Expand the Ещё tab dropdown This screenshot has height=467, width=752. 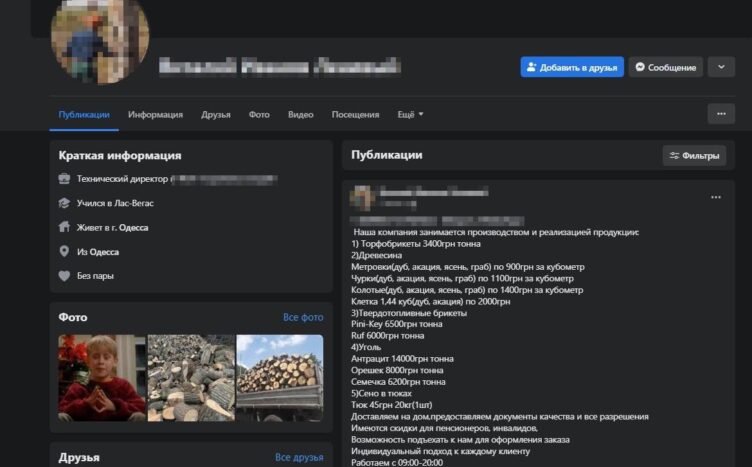[x=410, y=114]
